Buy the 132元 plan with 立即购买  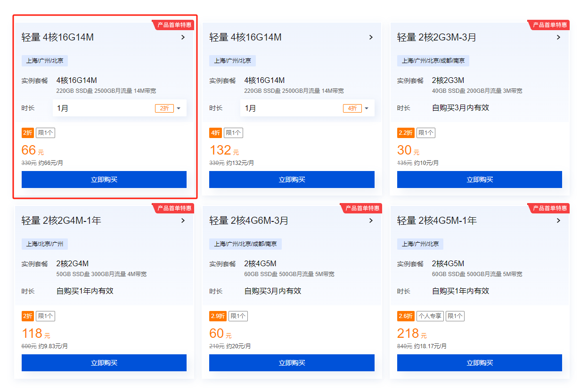pos(292,180)
